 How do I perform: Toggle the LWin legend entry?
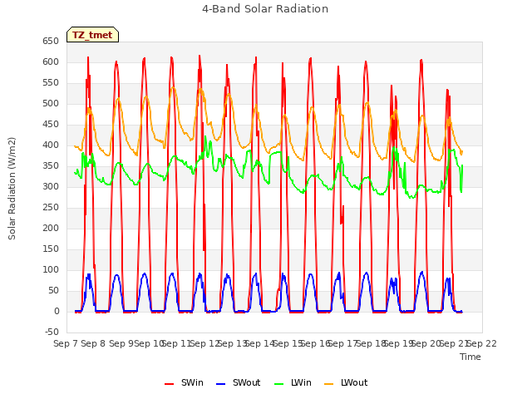pos(293,382)
